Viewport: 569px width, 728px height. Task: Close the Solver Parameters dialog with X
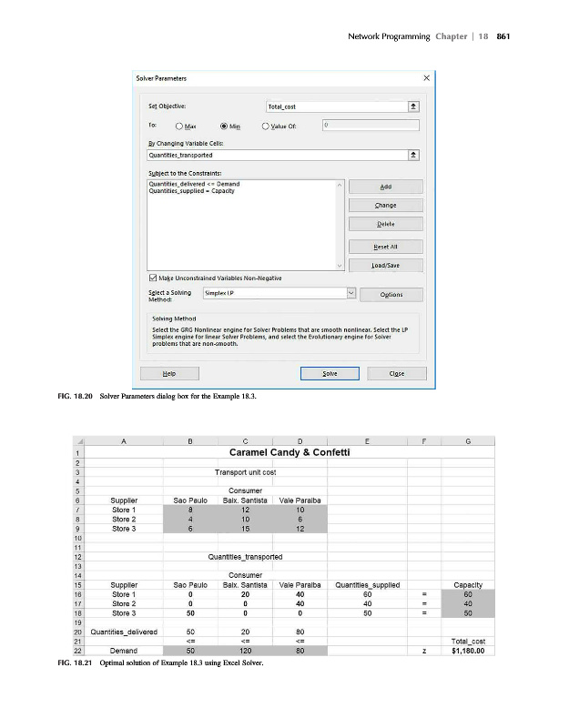pos(426,78)
